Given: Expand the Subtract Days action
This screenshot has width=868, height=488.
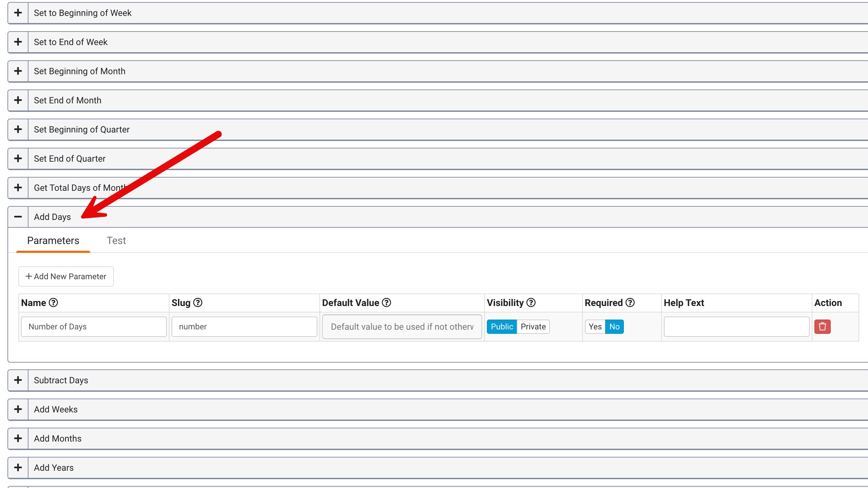Looking at the screenshot, I should click(x=18, y=380).
